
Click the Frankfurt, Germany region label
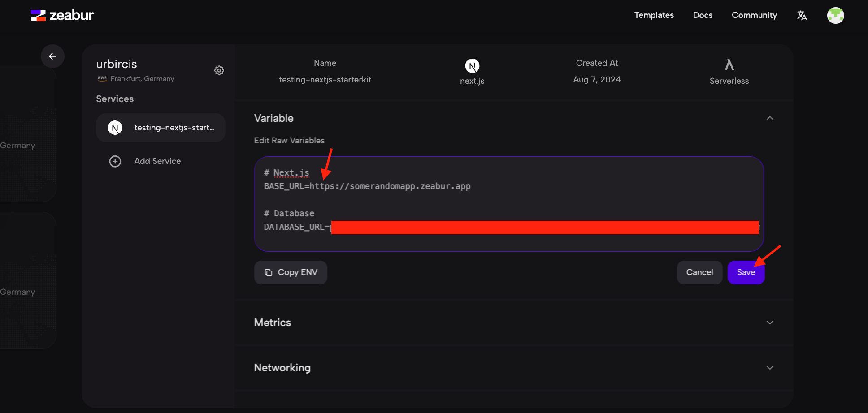[142, 79]
